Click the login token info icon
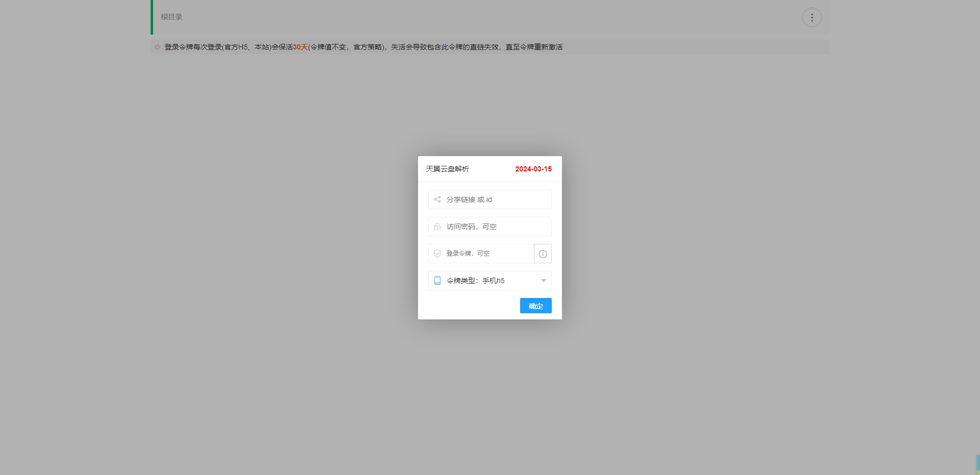 543,254
